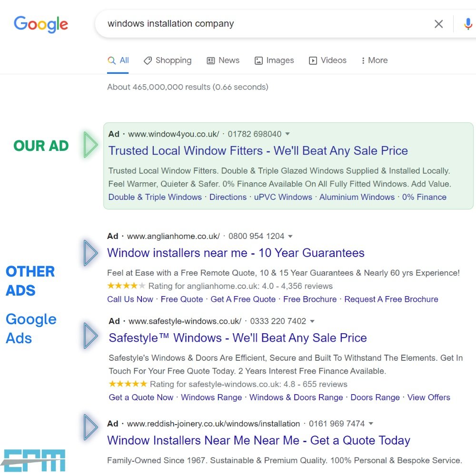Click the blue arrow beside the Reddish Joinery ad
Screen dimensions: 476x476
[x=90, y=427]
